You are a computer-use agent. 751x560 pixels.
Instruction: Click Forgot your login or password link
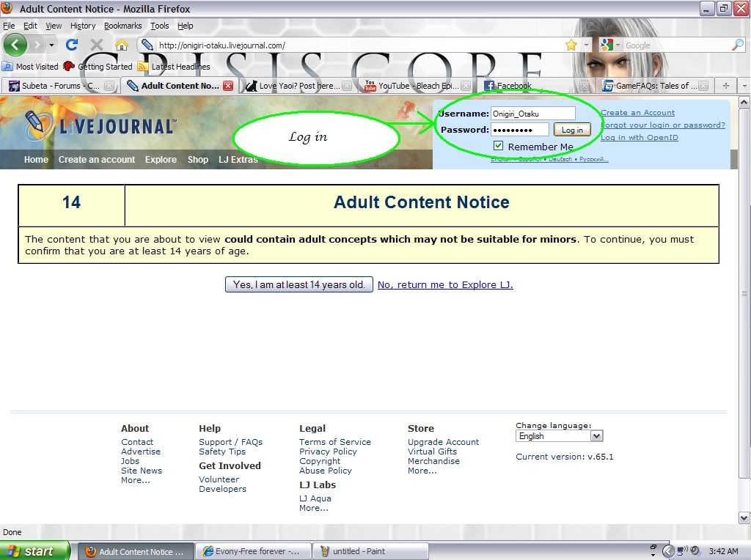pos(663,125)
